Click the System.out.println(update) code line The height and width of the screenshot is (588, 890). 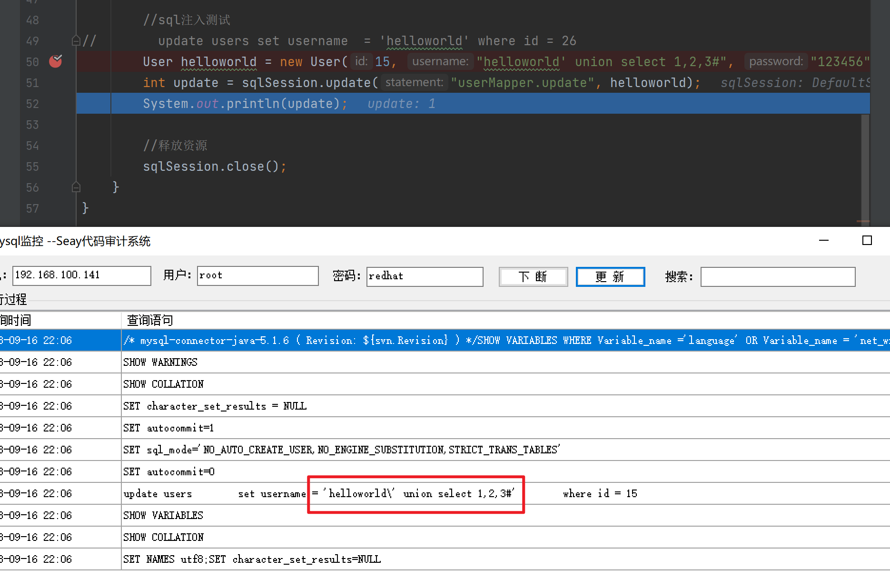coord(246,104)
